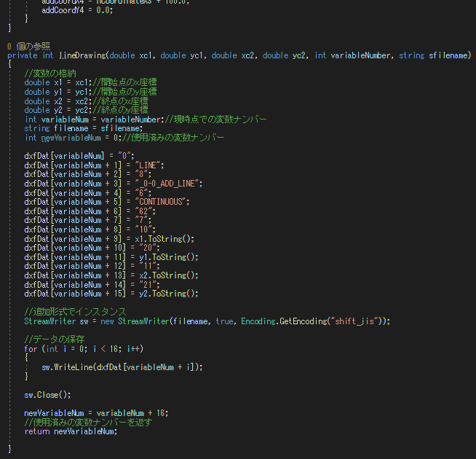Click the "return newVariableNum;" statement
This screenshot has width=476, height=459.
click(x=71, y=431)
